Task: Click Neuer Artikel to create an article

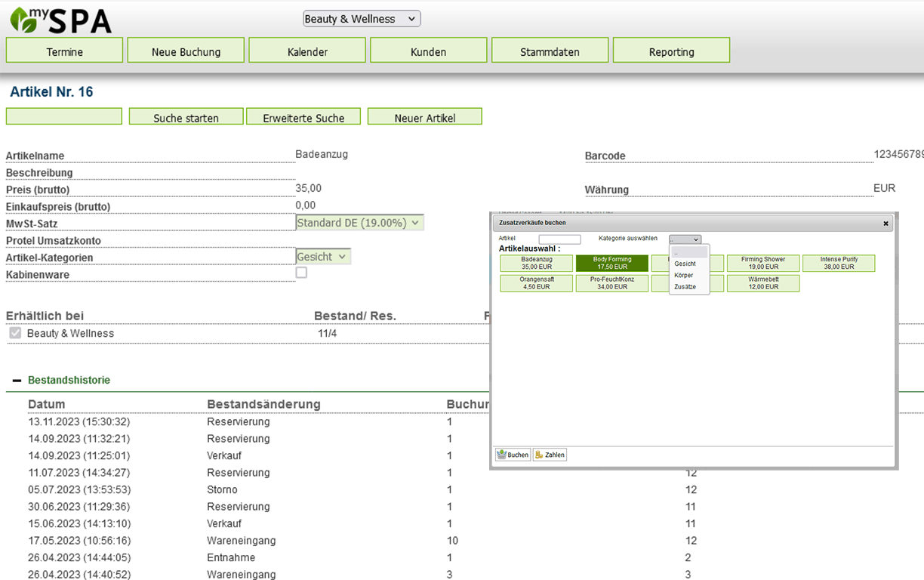Action: (424, 116)
